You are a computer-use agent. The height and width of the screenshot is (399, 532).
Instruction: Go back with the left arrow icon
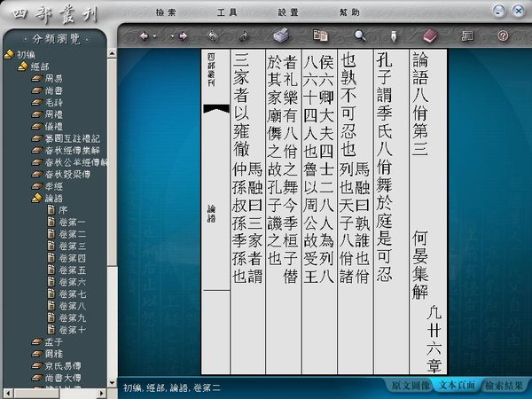tap(145, 36)
